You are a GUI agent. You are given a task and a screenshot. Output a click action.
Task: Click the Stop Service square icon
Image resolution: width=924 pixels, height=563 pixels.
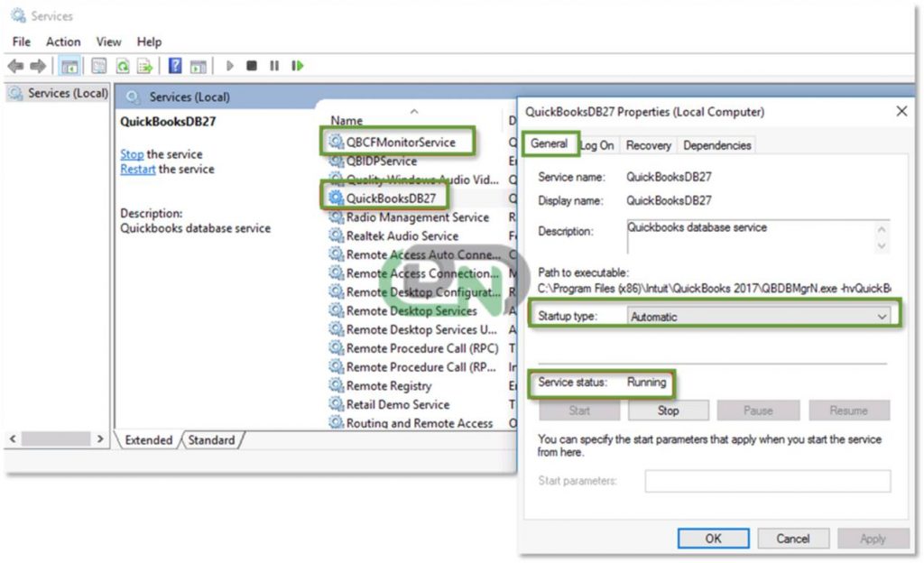(252, 66)
